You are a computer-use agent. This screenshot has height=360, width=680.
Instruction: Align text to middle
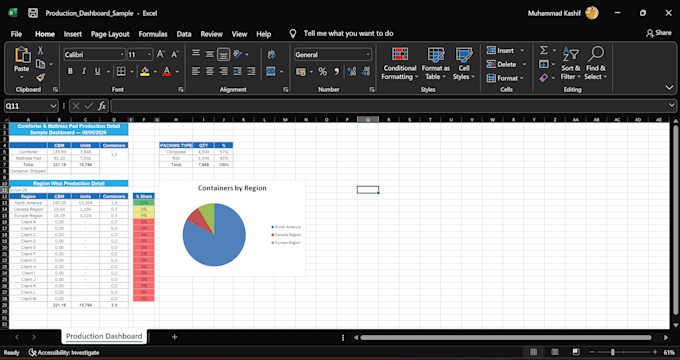(210, 54)
